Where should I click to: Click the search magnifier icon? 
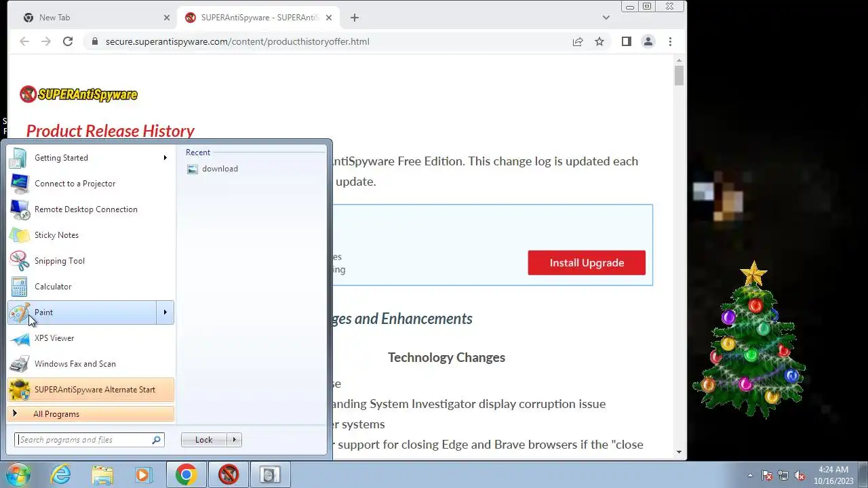click(157, 440)
